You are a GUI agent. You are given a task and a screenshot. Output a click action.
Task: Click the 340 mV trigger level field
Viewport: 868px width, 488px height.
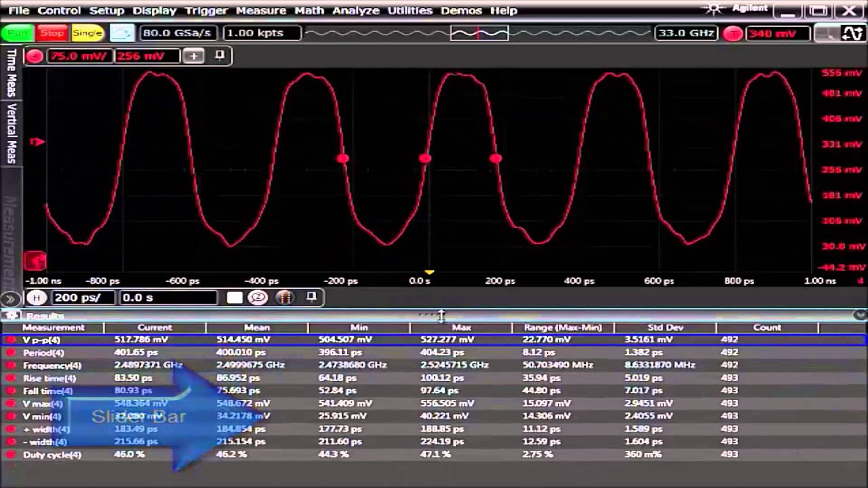tap(777, 33)
